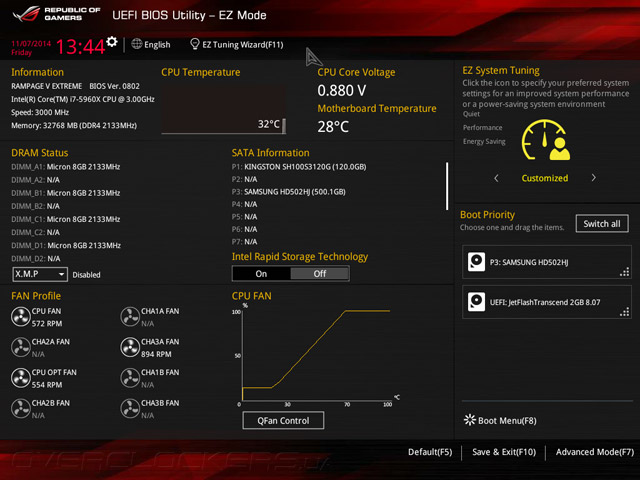Click the 28°C motherboard temperature value
The width and height of the screenshot is (640, 480).
333,127
